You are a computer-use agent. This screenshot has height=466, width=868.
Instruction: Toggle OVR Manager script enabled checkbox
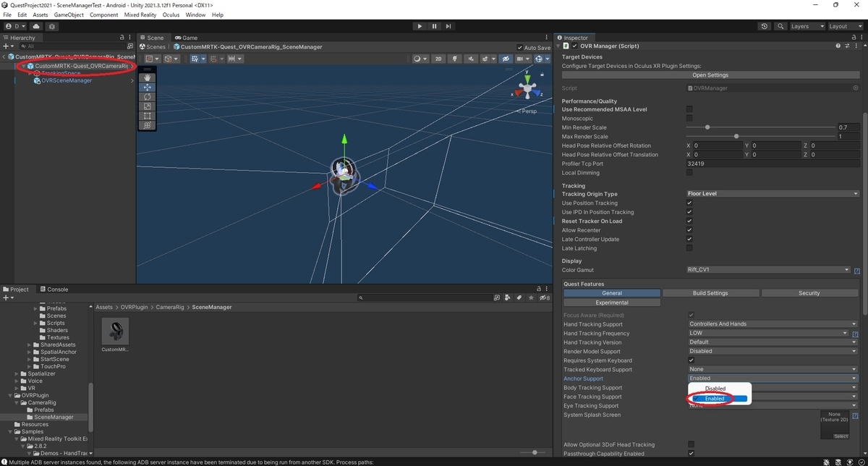(x=575, y=46)
